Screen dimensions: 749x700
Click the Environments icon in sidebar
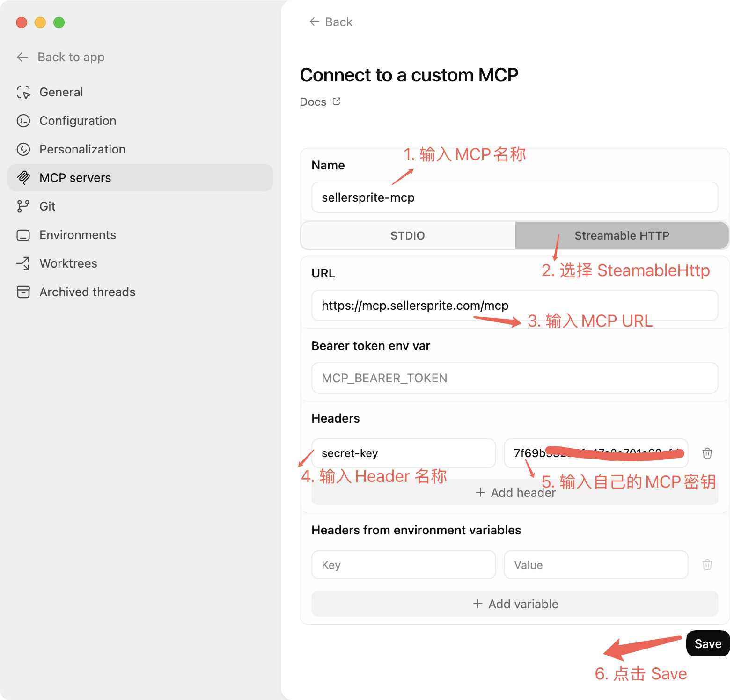[x=23, y=235]
